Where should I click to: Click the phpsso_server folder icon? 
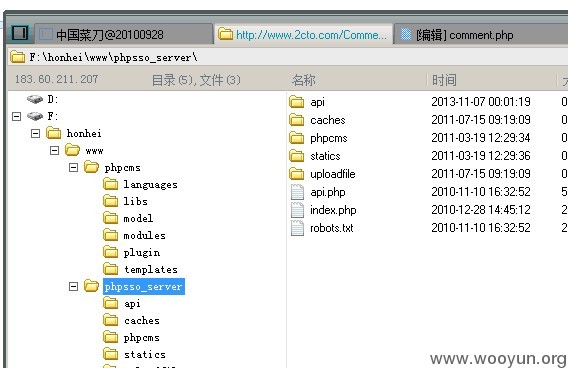[91, 286]
